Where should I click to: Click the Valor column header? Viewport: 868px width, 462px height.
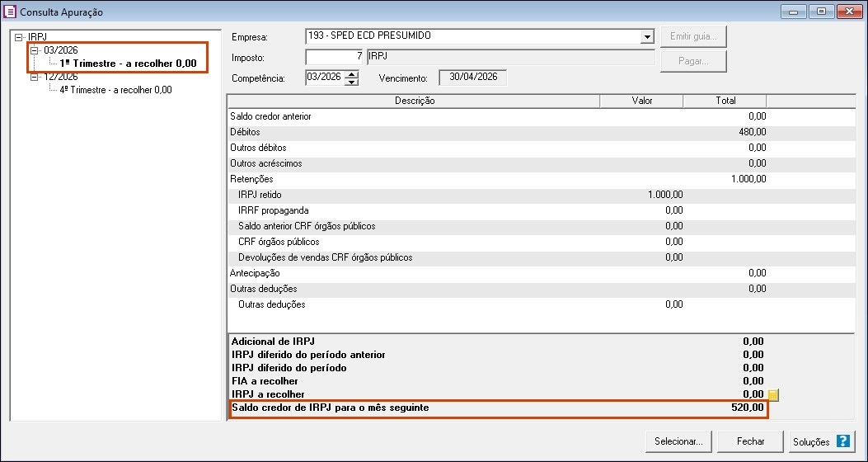[641, 101]
